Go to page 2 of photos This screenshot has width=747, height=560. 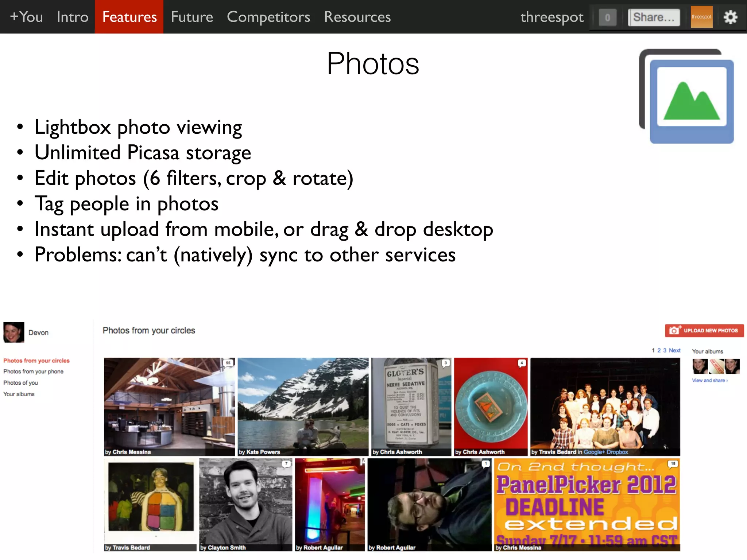pyautogui.click(x=659, y=350)
